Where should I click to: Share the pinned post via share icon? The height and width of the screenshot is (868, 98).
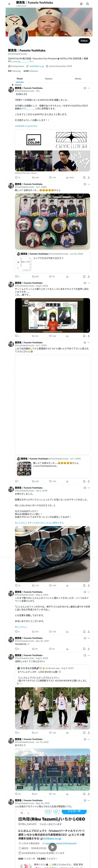click(x=89, y=178)
